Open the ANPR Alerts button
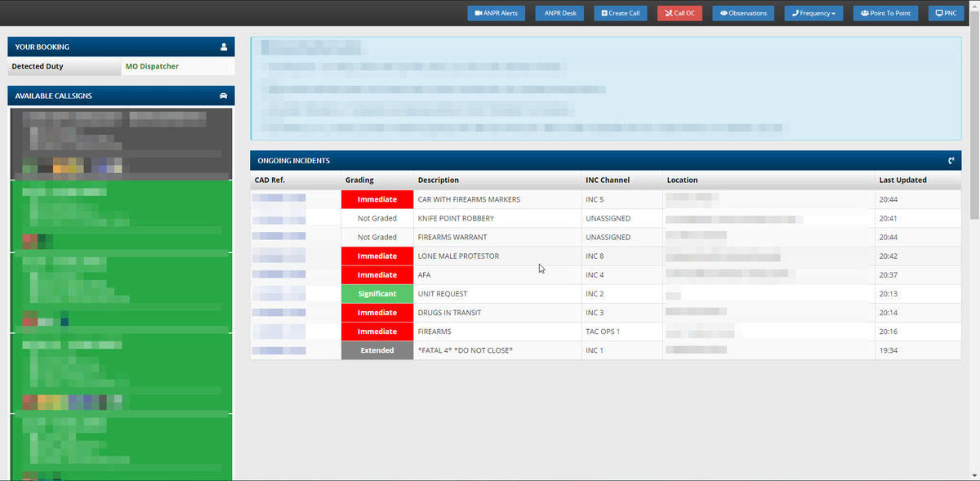Viewport: 980px width, 481px height. [496, 13]
